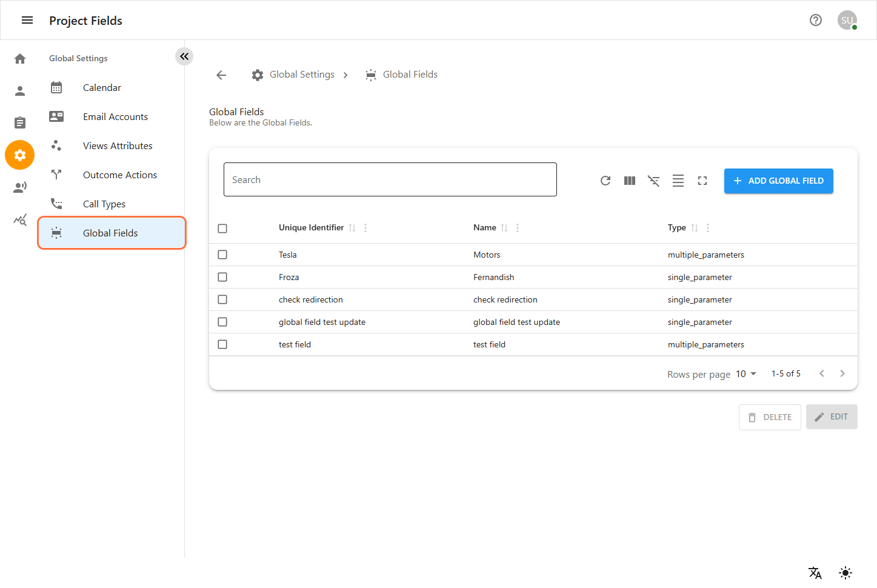Switch theme with the sun icon

(x=845, y=572)
